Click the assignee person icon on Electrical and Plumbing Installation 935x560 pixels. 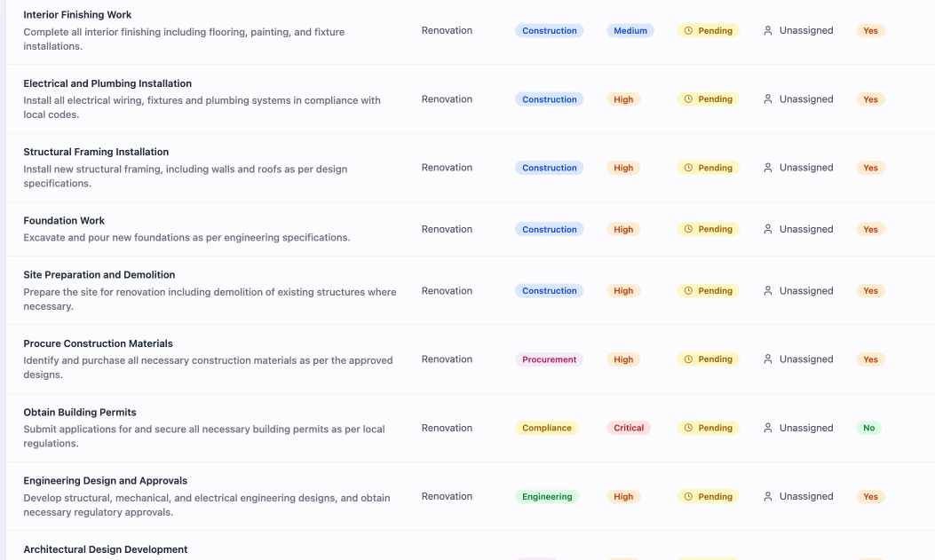(x=767, y=99)
